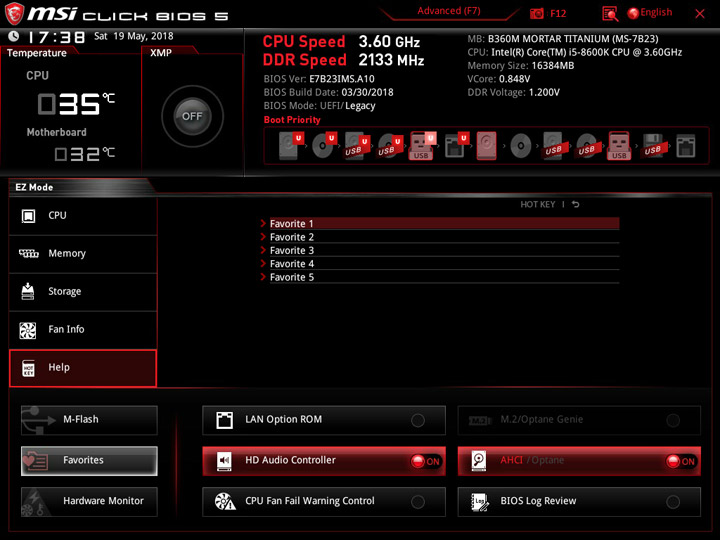
Task: Click the Memory module icon in sidebar
Action: [x=28, y=253]
